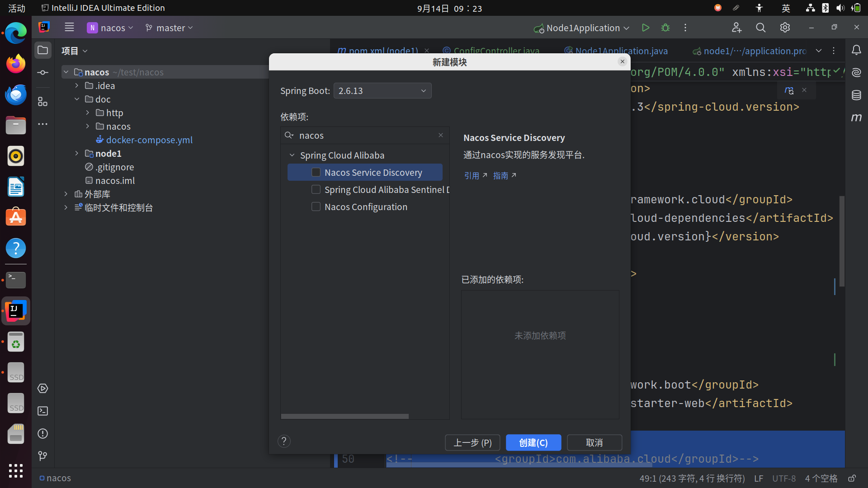Expand the node1 module

pos(77,153)
